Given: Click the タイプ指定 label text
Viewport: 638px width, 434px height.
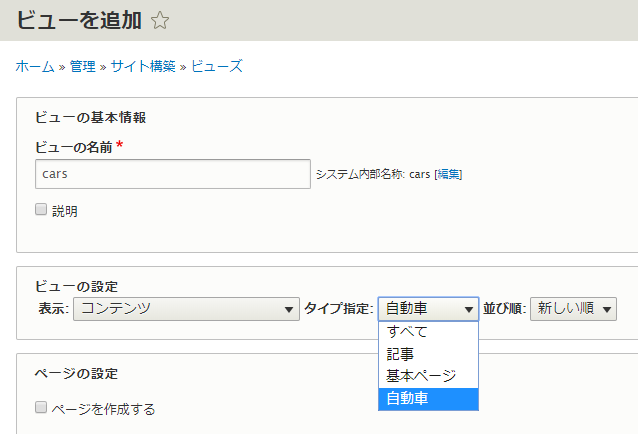Looking at the screenshot, I should click(338, 309).
